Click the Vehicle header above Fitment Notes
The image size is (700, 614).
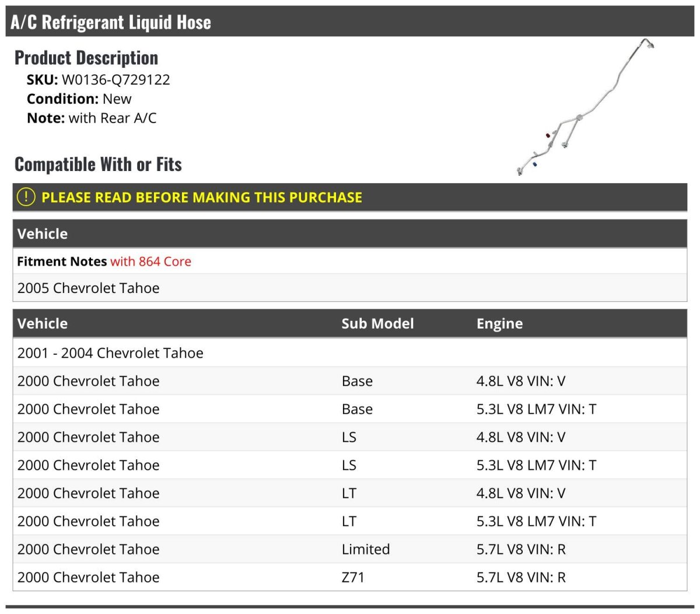[x=43, y=234]
